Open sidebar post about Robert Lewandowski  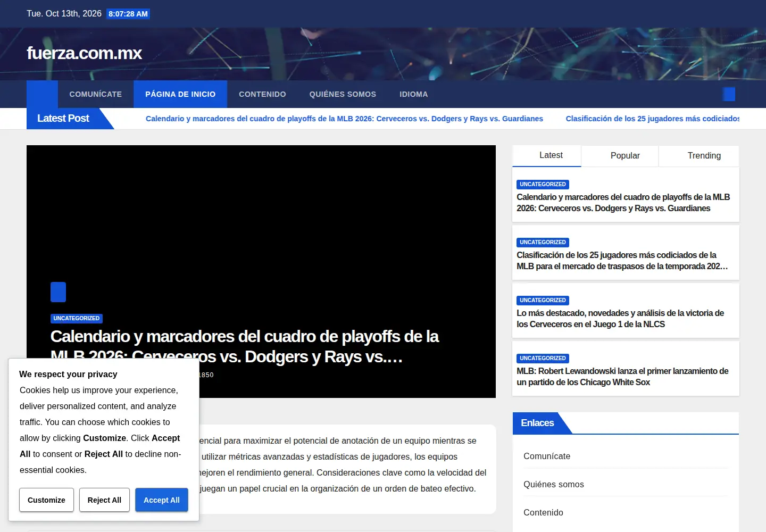[622, 377]
